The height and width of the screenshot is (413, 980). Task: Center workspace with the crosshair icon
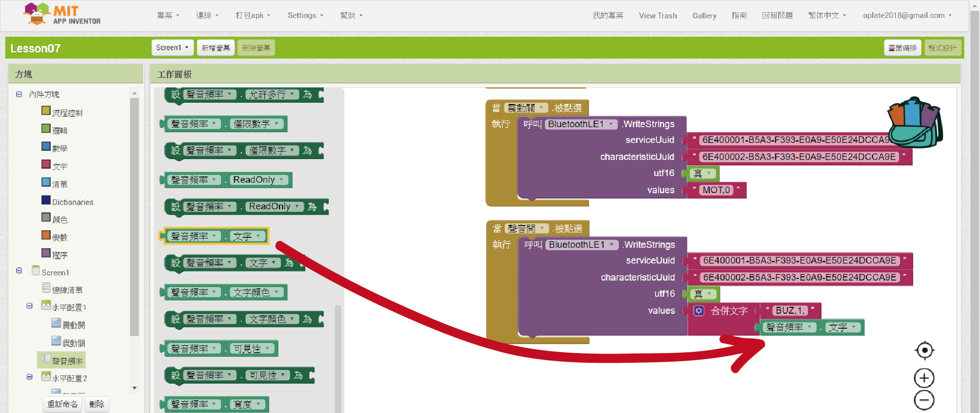click(x=924, y=351)
